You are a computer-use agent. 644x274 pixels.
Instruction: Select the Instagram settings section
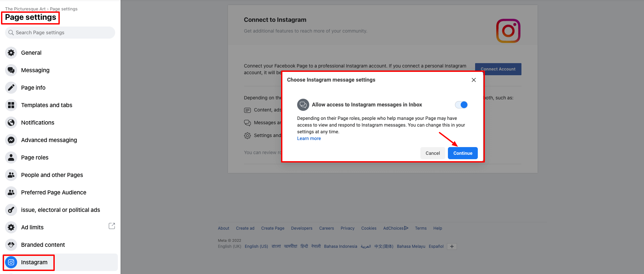pos(60,262)
